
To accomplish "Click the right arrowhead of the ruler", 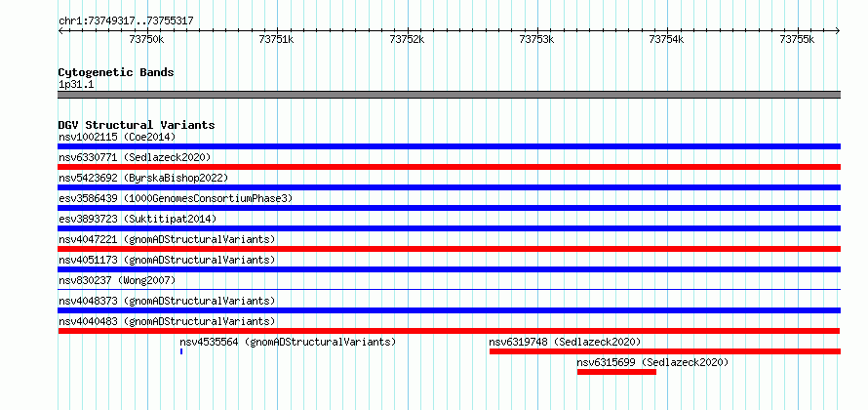I will click(x=838, y=30).
